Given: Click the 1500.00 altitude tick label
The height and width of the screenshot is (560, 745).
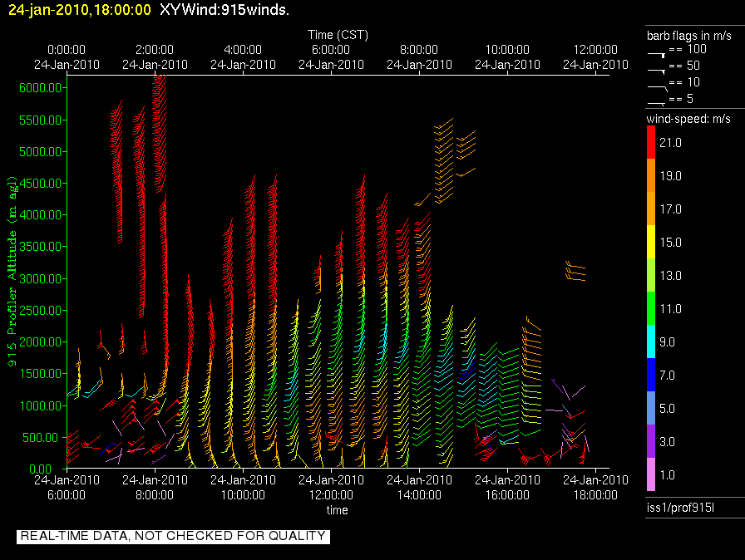Looking at the screenshot, I should point(41,374).
